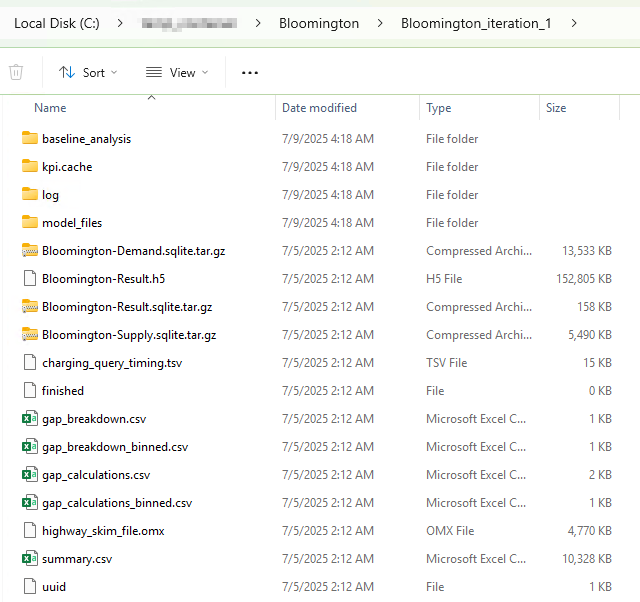
Task: Click the 10,328 KB size value
Action: point(587,559)
